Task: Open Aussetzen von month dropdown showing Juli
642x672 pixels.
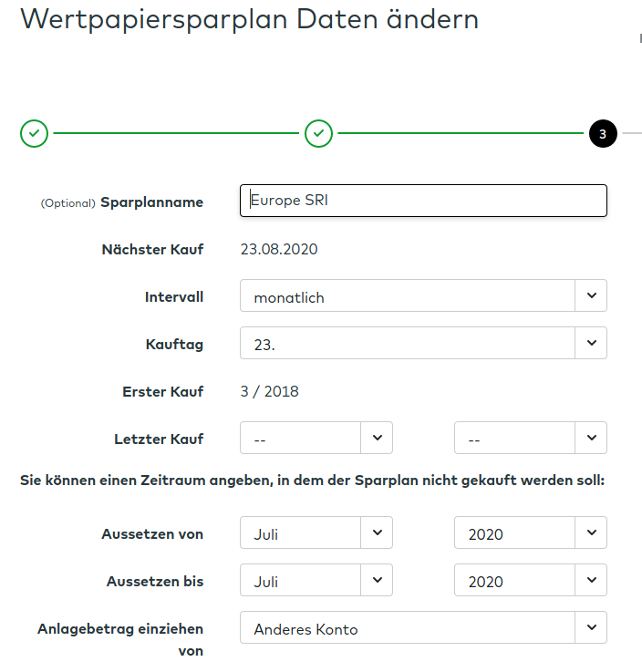Action: click(x=301, y=533)
